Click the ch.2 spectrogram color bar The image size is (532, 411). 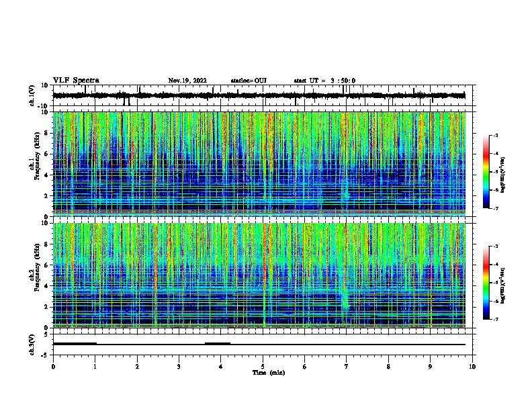coord(486,283)
